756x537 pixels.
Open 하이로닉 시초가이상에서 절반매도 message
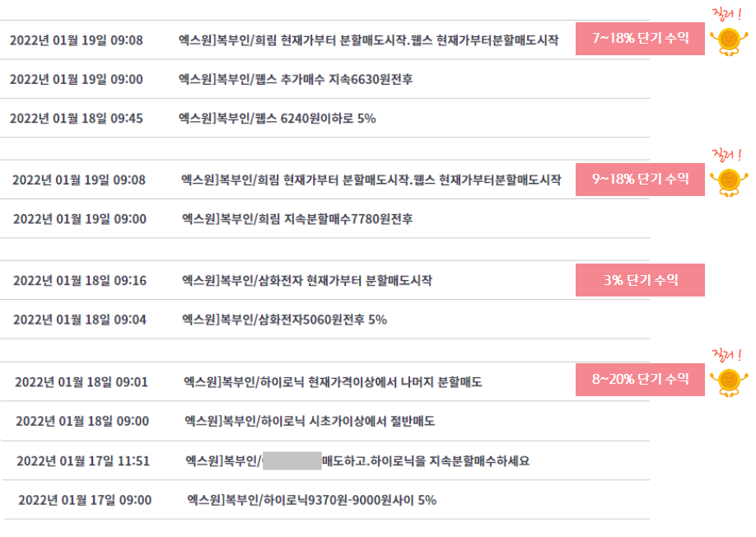point(310,422)
